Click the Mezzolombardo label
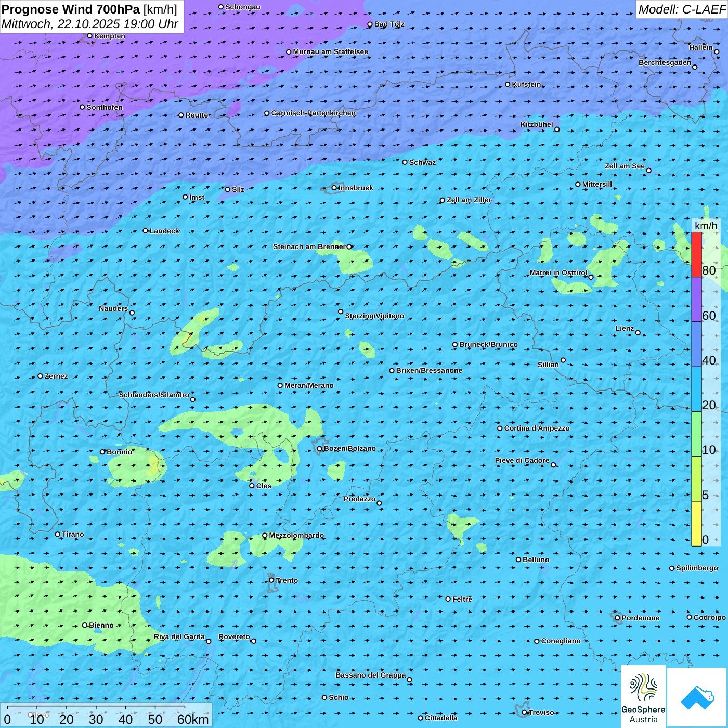728x728 pixels. [x=296, y=535]
